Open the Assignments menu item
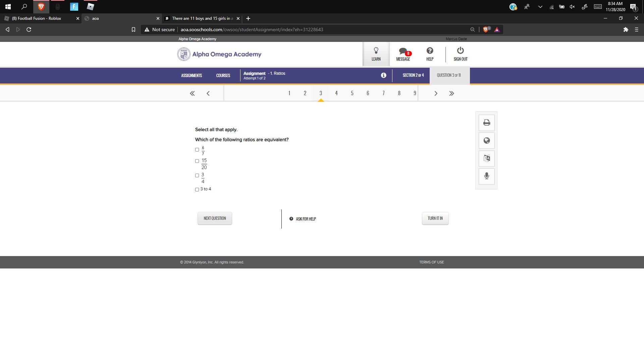The image size is (644, 362). [192, 75]
